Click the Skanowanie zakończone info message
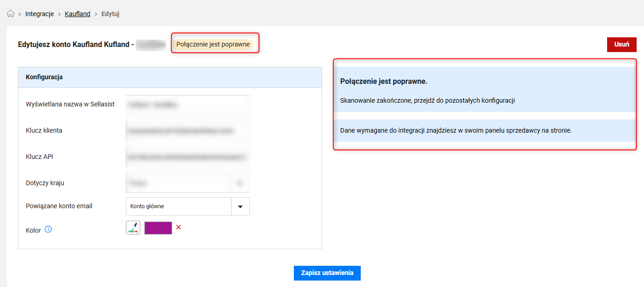The image size is (644, 287). [427, 100]
